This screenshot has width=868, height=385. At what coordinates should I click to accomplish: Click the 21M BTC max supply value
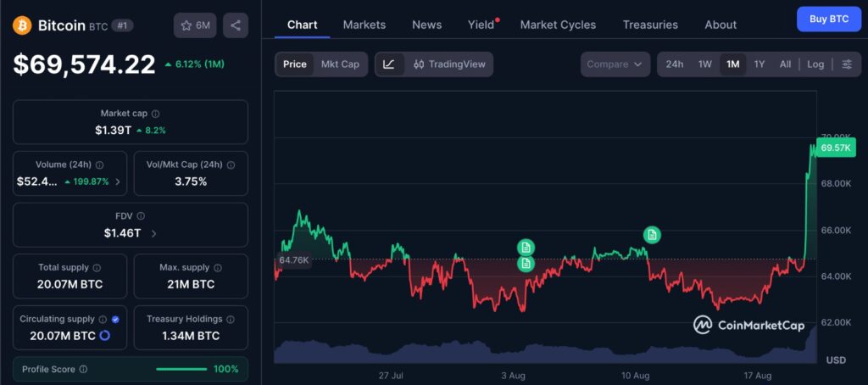(191, 285)
